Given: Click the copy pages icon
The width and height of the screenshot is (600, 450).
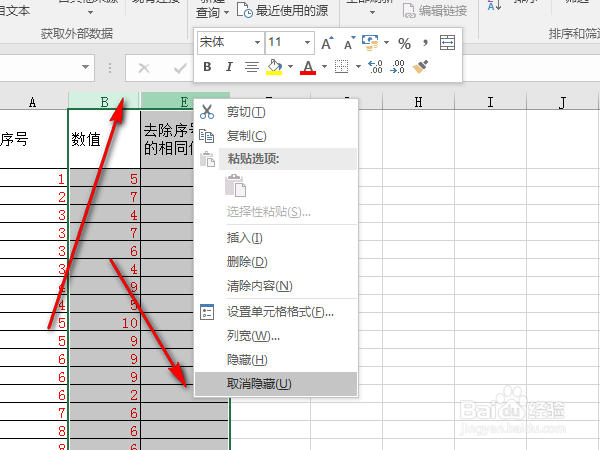Looking at the screenshot, I should [x=207, y=135].
